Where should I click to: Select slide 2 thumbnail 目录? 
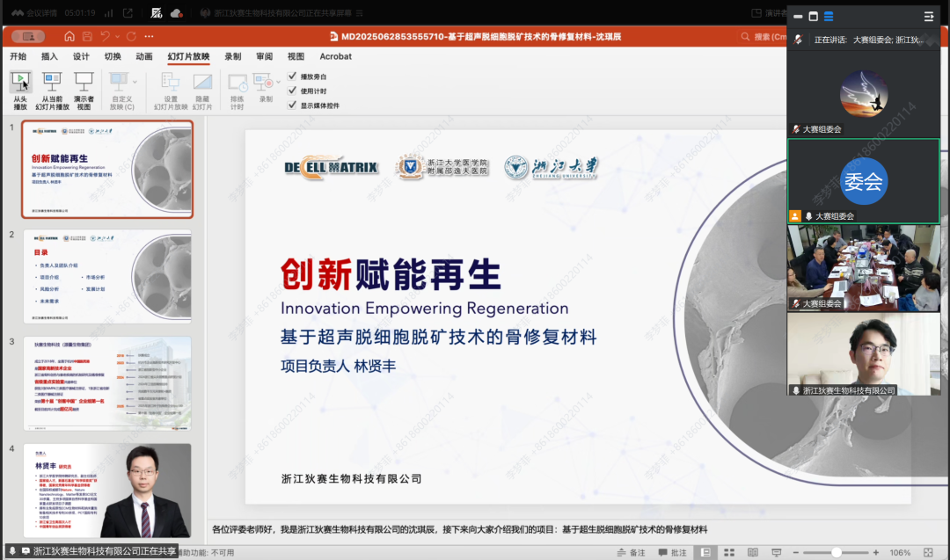click(x=107, y=276)
